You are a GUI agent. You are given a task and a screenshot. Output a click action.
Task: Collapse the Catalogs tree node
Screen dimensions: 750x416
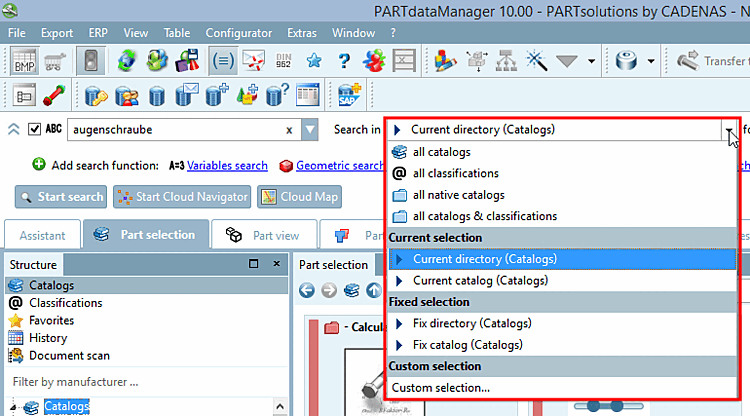click(13, 407)
